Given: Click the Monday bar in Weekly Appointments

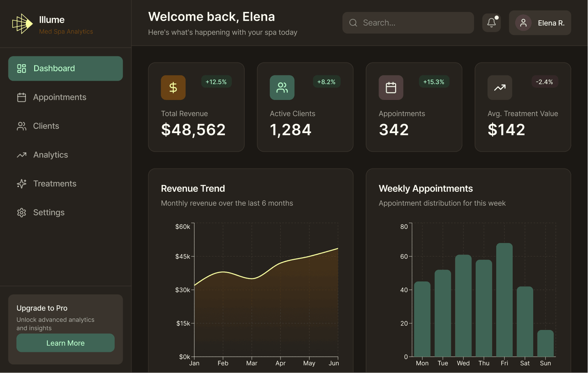Looking at the screenshot, I should click(422, 319).
